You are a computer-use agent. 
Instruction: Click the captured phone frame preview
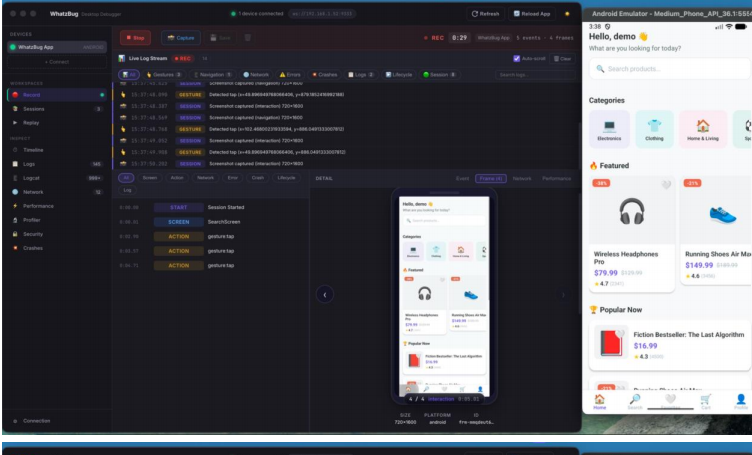[x=444, y=295]
